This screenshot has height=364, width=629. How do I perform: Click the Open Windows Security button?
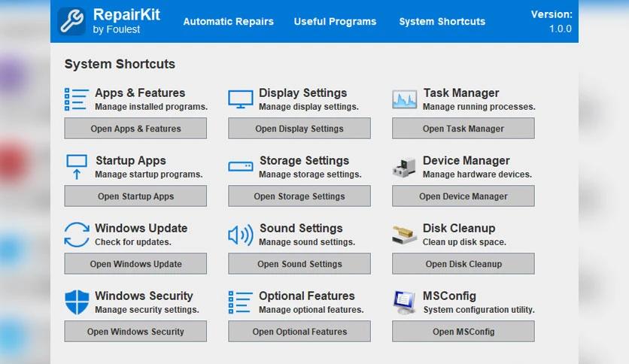click(x=135, y=332)
